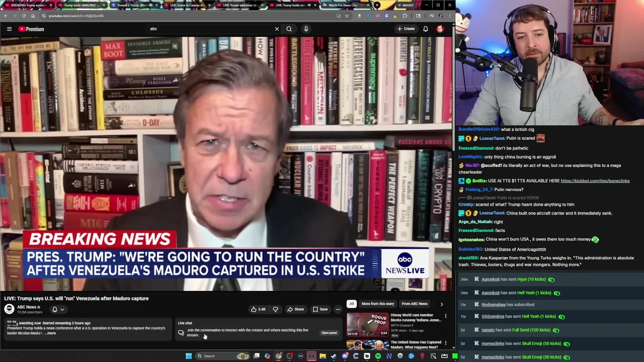644x362 pixels.
Task: Open Task View on the taskbar
Action: (256, 356)
